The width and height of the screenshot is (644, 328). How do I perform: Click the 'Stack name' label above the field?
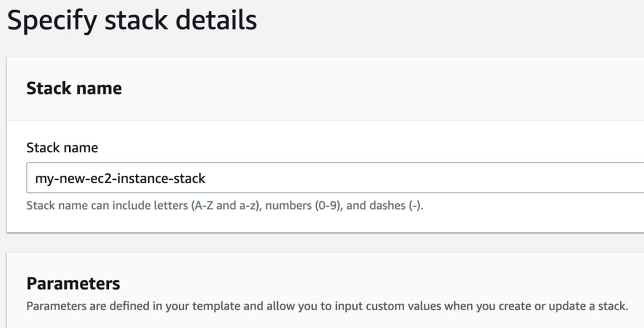tap(62, 147)
